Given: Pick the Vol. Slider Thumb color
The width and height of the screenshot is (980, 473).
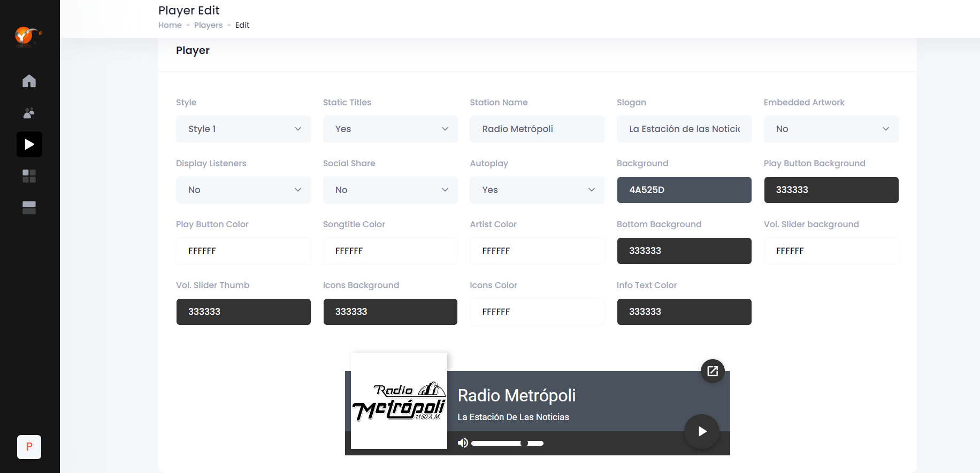Looking at the screenshot, I should (243, 312).
